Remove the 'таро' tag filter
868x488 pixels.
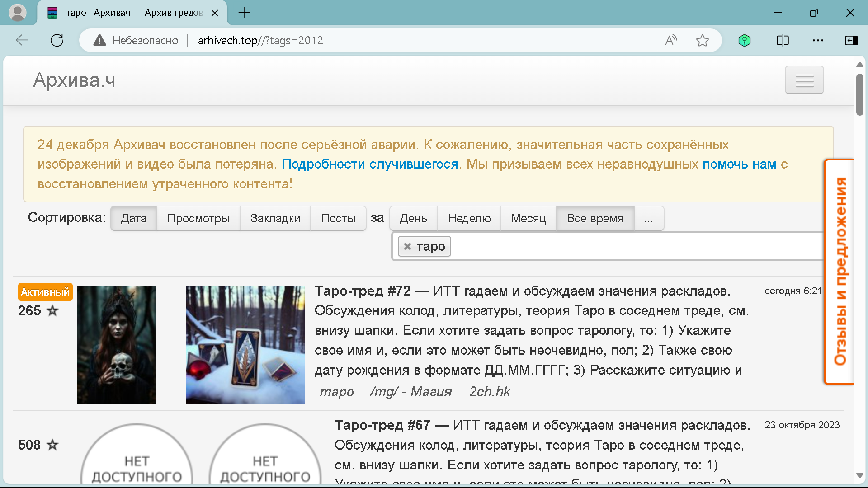(x=407, y=246)
